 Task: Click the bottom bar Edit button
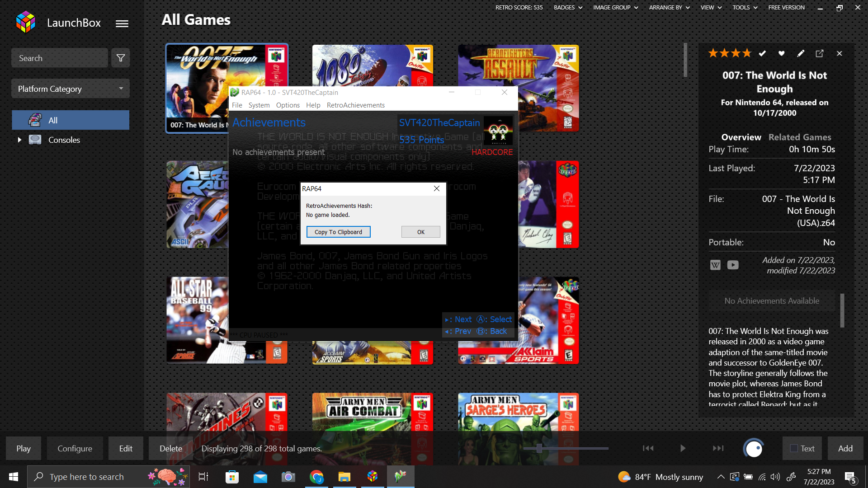click(x=126, y=448)
